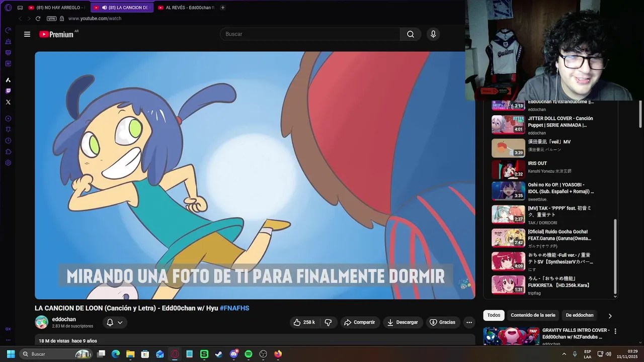The image size is (644, 362).
Task: Click the Descargar download button
Action: 403,322
